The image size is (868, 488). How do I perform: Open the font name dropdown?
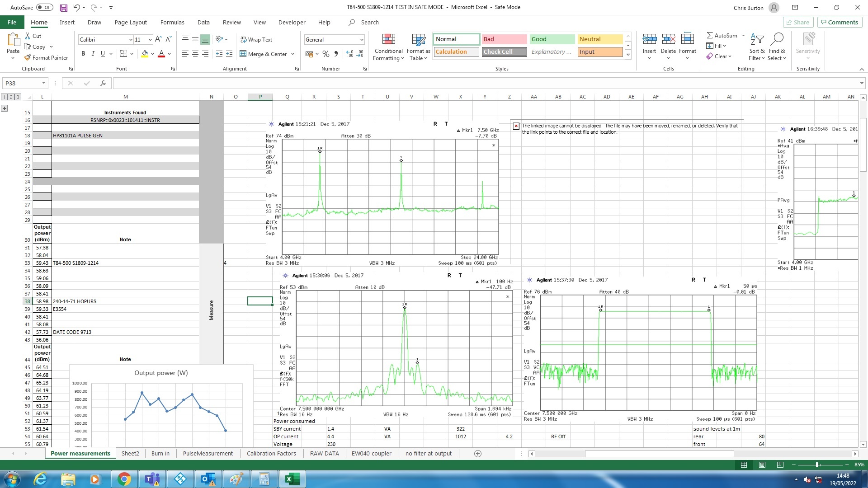point(131,40)
